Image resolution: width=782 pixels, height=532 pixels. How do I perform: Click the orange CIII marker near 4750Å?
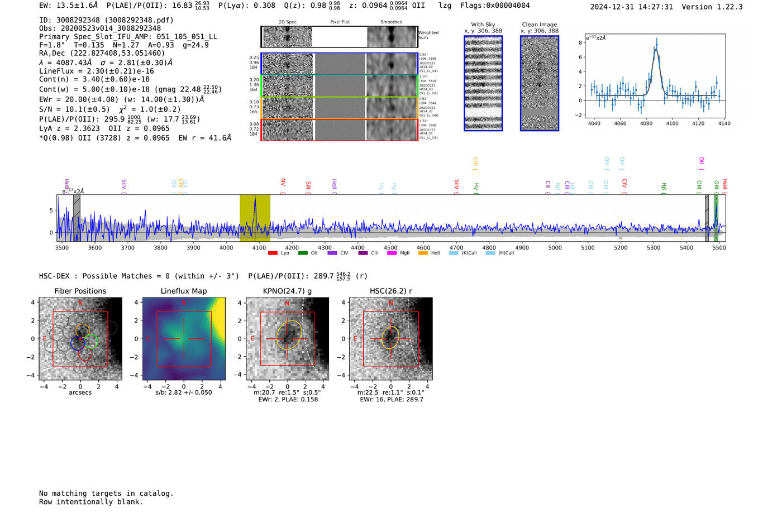tap(475, 164)
